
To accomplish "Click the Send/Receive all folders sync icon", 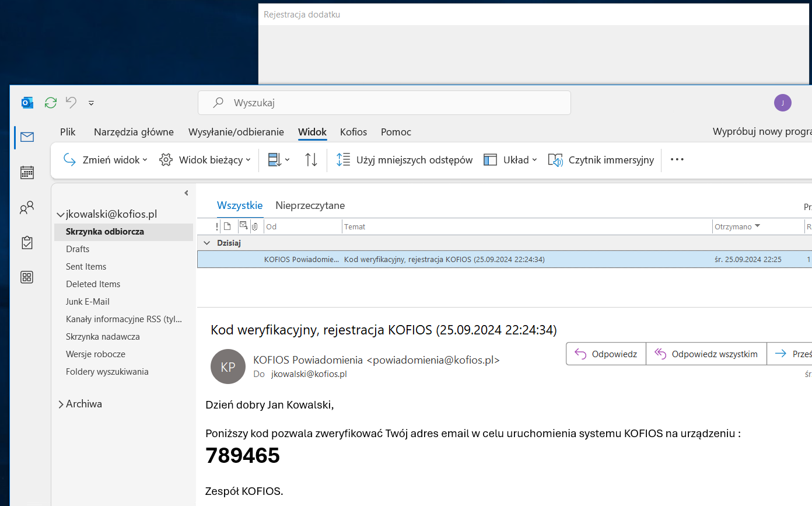I will point(51,103).
